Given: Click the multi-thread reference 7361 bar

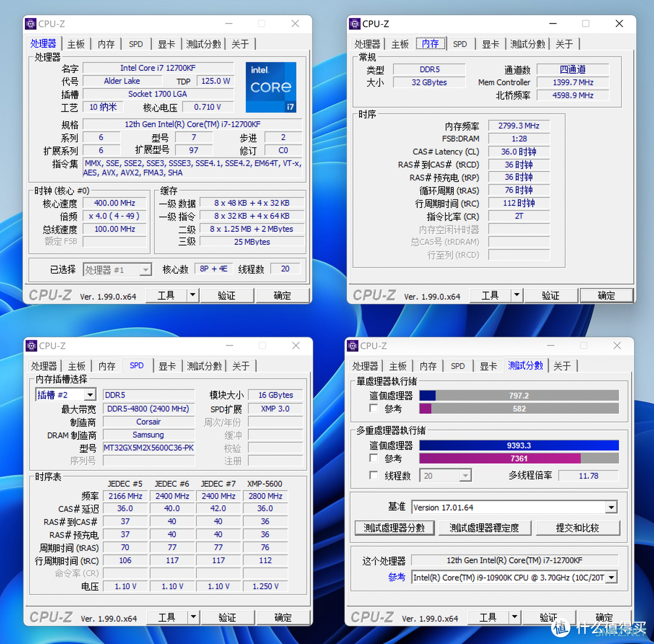Looking at the screenshot, I should [x=519, y=458].
